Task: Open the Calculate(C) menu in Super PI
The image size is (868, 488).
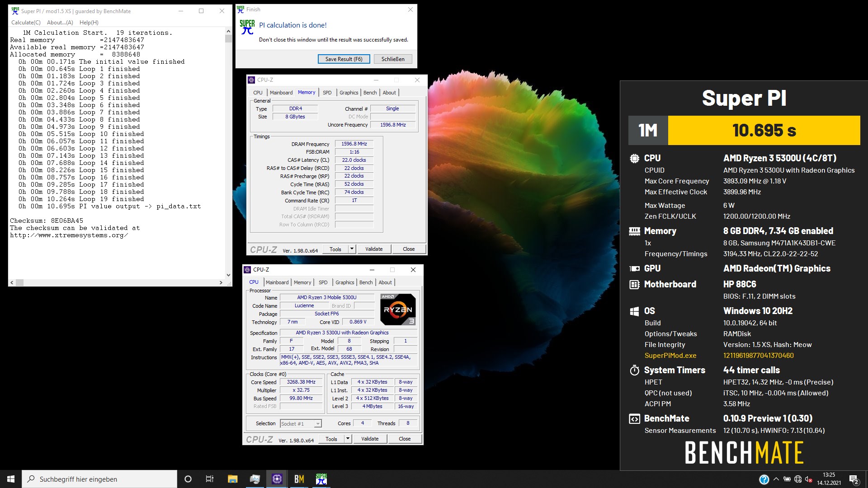Action: coord(26,23)
